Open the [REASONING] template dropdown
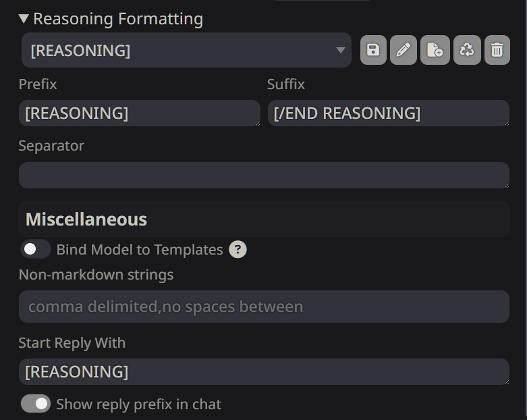Image resolution: width=527 pixels, height=420 pixels. (x=186, y=50)
